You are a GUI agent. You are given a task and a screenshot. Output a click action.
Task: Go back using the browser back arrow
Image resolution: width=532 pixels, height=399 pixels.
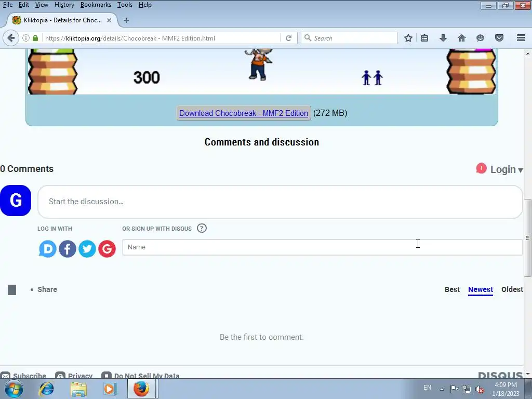point(11,38)
